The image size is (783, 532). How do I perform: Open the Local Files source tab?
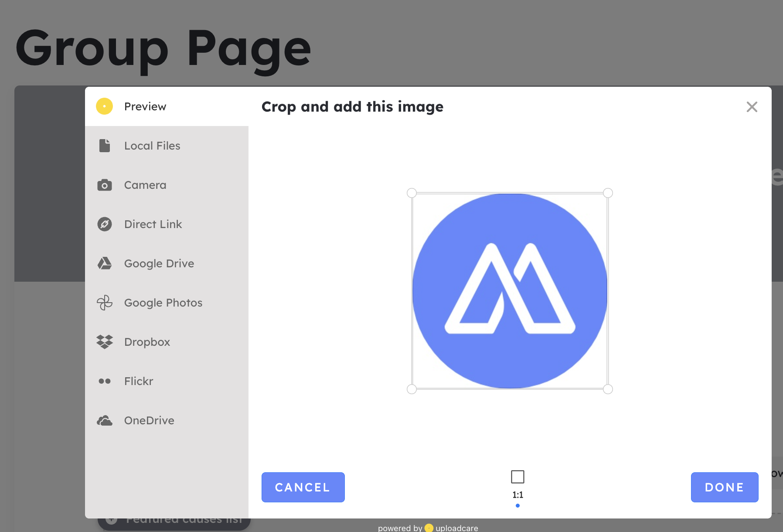167,146
